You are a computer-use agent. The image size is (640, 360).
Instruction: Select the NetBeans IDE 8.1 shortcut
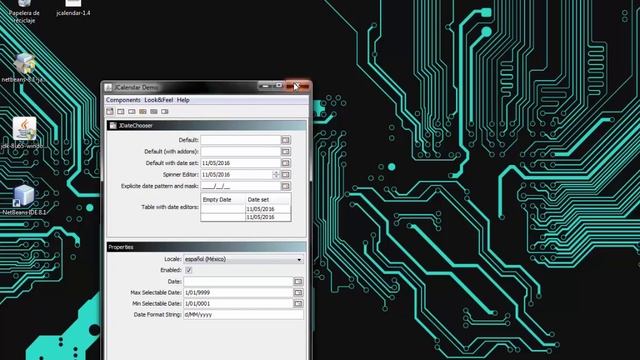point(24,200)
